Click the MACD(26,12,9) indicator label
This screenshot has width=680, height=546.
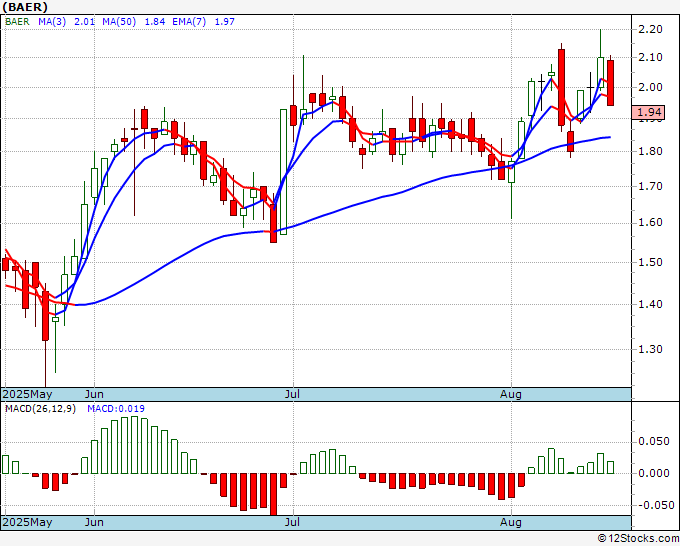[x=40, y=409]
